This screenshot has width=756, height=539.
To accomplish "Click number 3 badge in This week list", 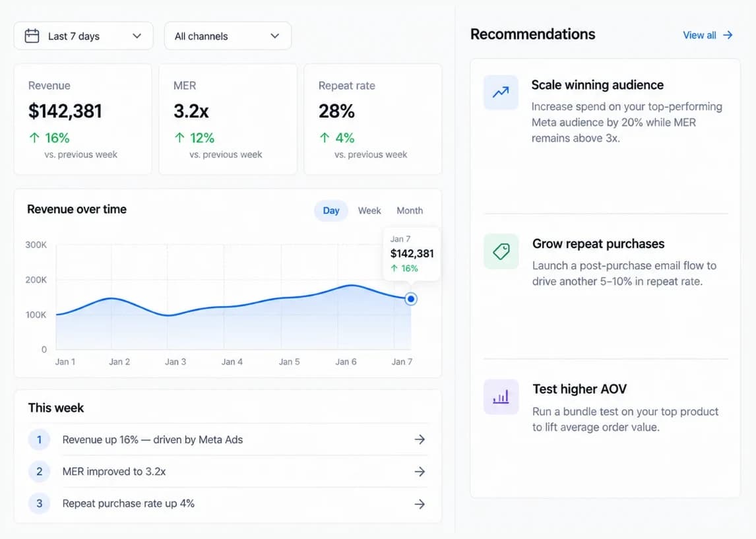I will point(39,503).
